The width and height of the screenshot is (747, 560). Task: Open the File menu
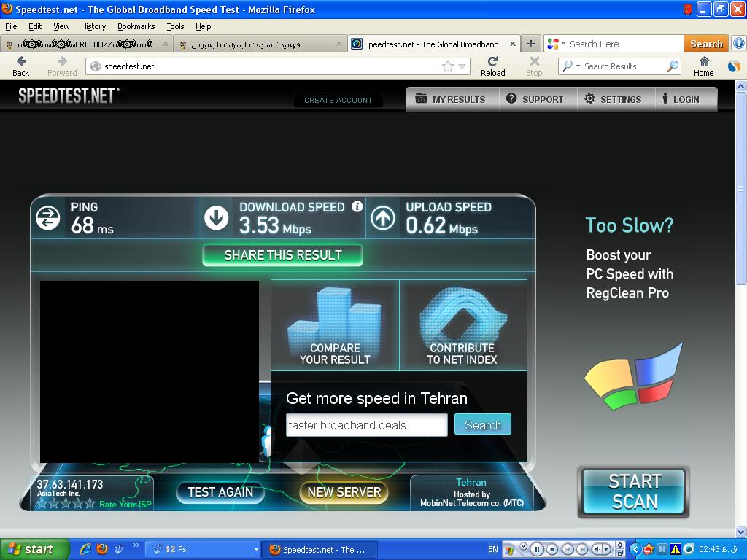point(11,26)
